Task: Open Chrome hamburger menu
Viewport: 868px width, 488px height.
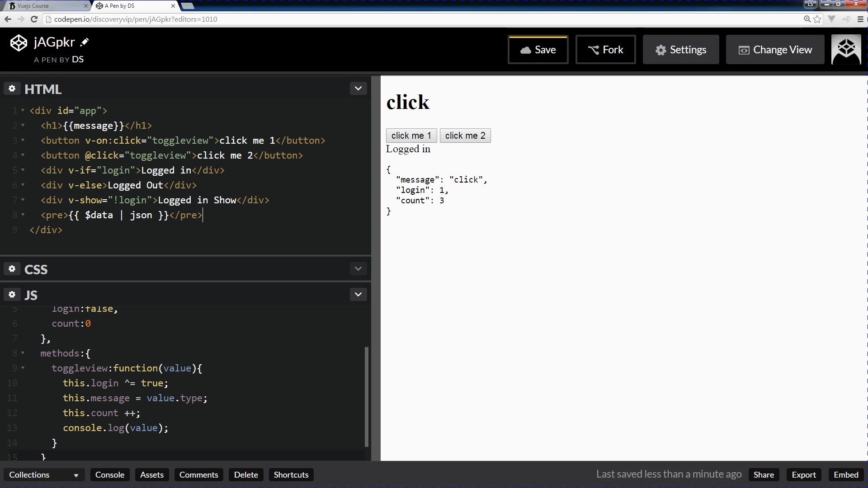Action: coord(860,19)
